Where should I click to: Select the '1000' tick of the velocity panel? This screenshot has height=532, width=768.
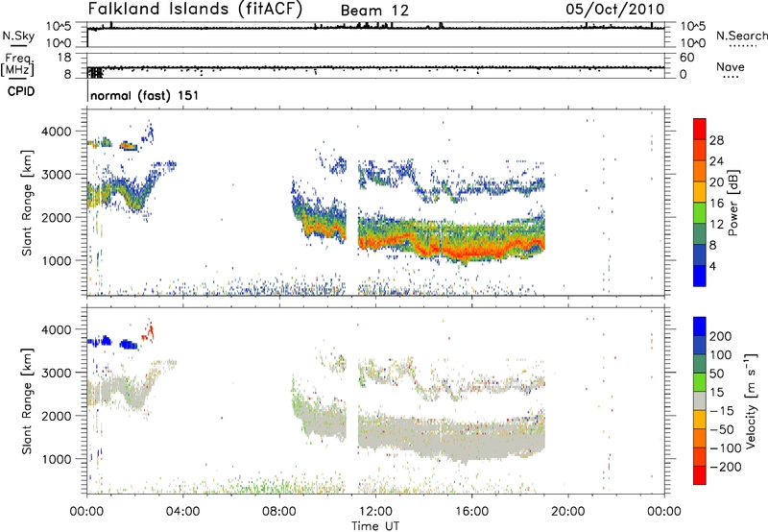[x=57, y=459]
